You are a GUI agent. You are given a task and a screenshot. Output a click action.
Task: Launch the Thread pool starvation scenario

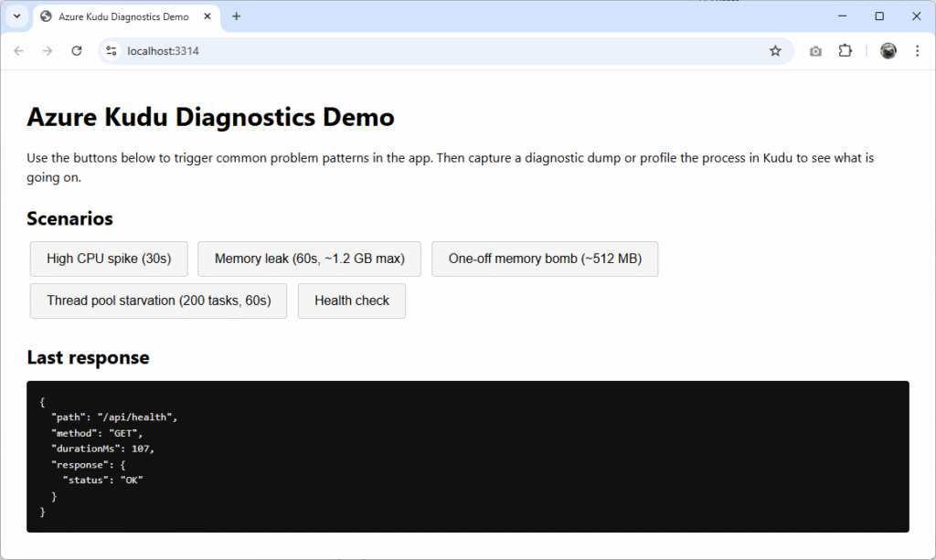pyautogui.click(x=158, y=301)
